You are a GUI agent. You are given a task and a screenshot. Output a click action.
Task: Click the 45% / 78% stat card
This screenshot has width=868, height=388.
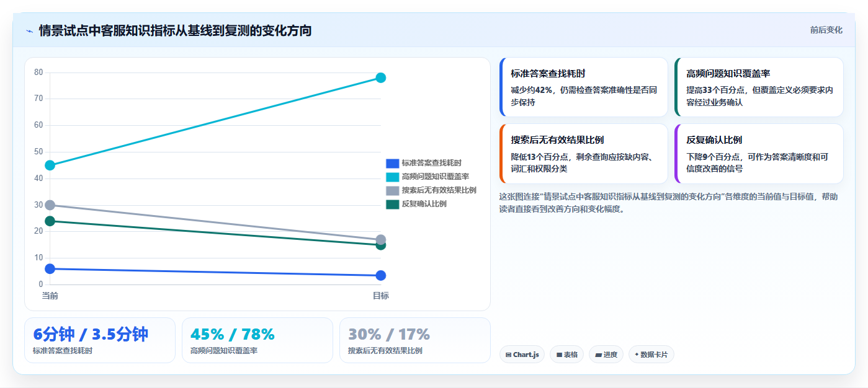tap(257, 340)
